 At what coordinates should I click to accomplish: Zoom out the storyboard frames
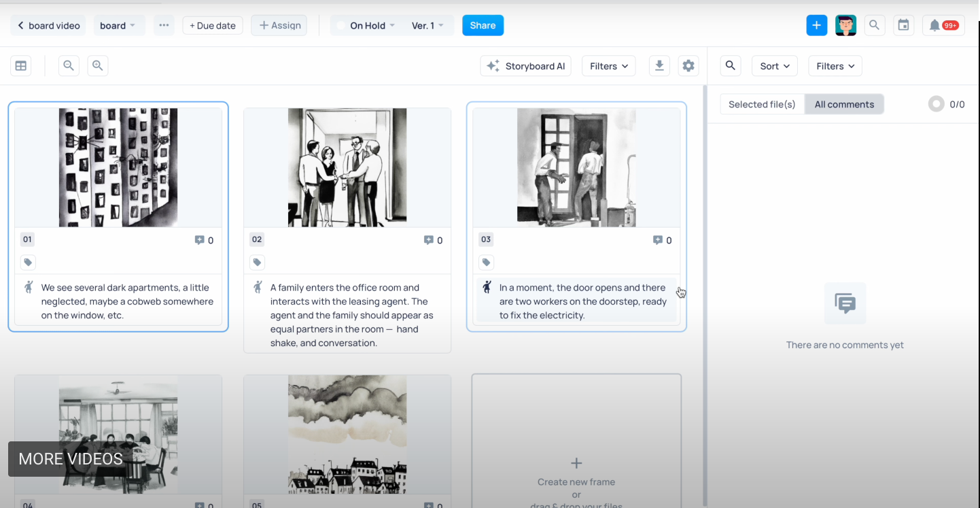click(x=68, y=66)
